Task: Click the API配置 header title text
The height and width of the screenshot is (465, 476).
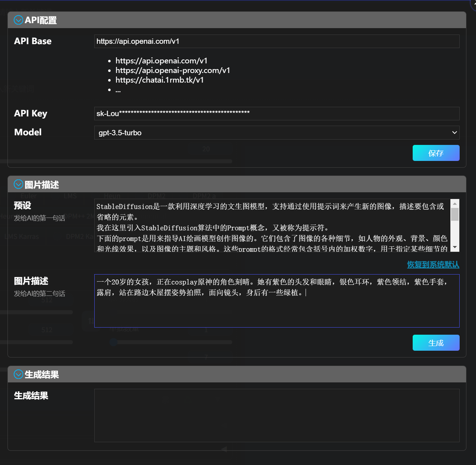Action: 41,20
